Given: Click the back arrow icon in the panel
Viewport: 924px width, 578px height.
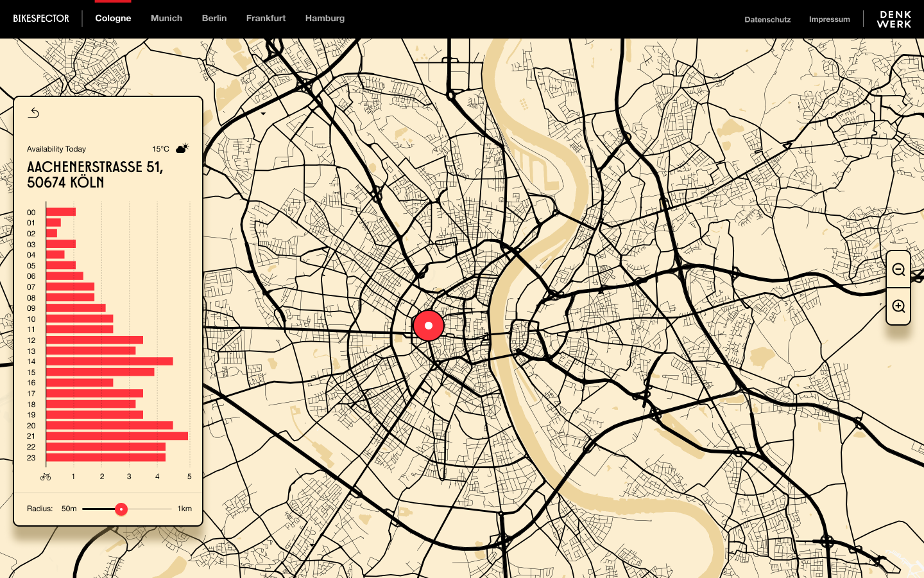Looking at the screenshot, I should coord(34,113).
